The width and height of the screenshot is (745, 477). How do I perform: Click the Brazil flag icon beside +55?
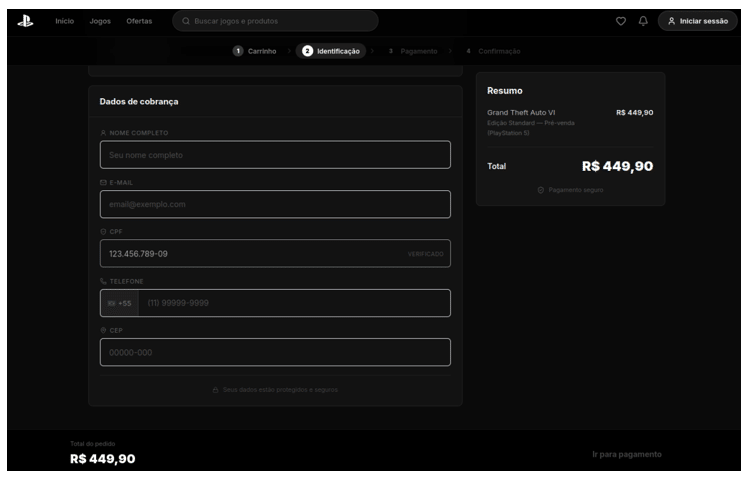(111, 303)
